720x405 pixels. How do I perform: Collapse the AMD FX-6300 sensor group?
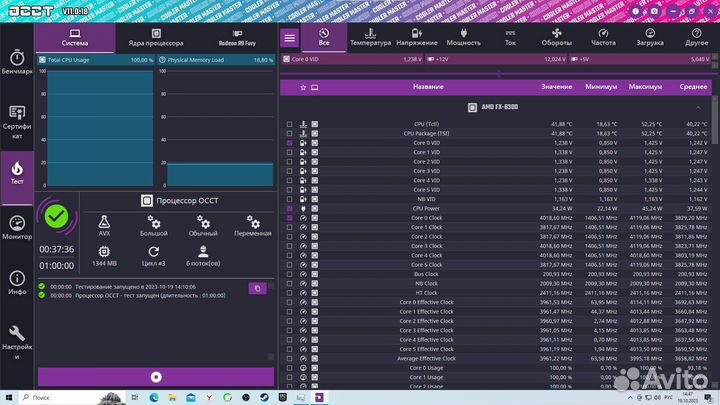click(x=698, y=107)
